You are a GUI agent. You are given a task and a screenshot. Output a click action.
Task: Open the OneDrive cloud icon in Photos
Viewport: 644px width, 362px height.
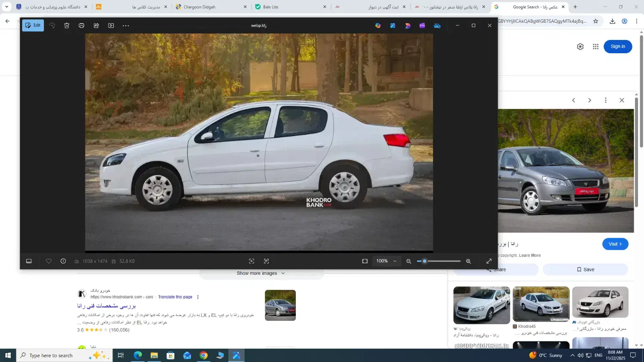[437, 25]
